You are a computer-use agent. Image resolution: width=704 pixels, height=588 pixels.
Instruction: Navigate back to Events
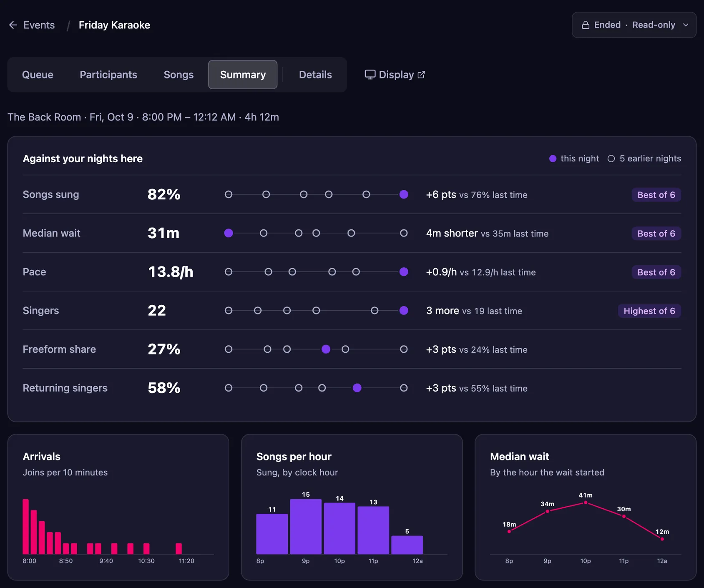(x=39, y=25)
